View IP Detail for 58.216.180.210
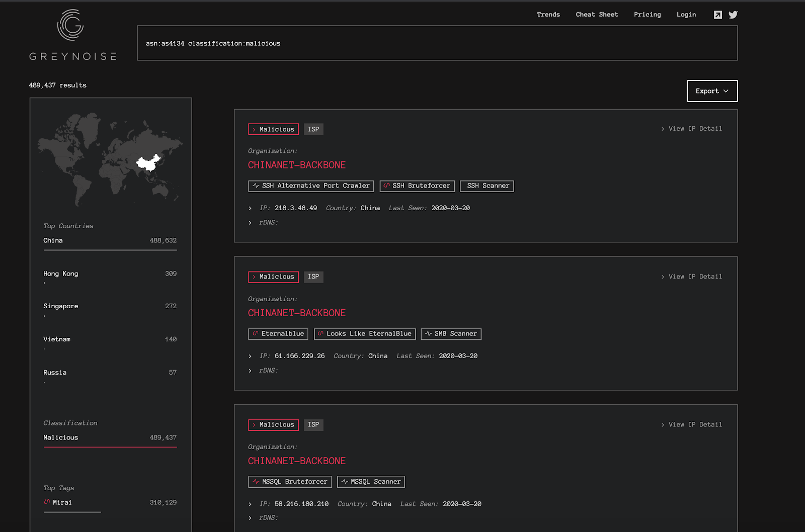The image size is (805, 532). point(692,424)
